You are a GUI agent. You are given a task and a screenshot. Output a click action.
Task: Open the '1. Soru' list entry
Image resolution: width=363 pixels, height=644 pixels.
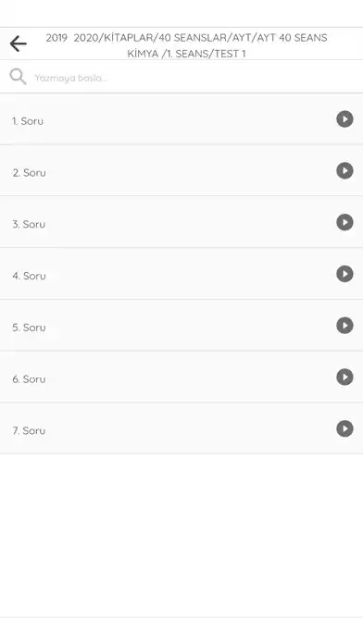click(28, 121)
